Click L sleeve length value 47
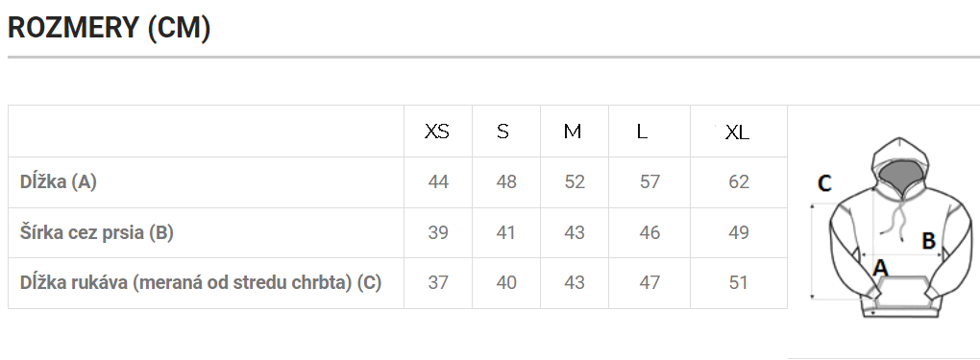 point(650,282)
